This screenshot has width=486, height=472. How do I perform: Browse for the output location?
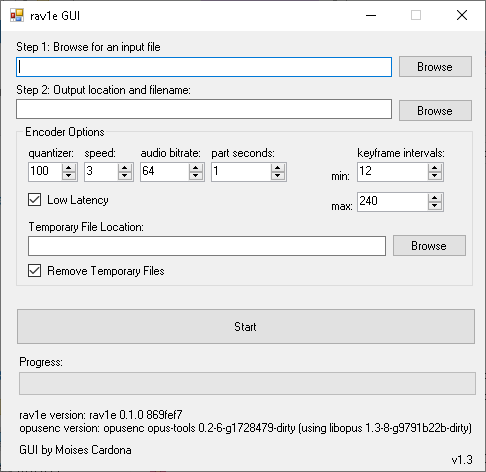(x=435, y=110)
